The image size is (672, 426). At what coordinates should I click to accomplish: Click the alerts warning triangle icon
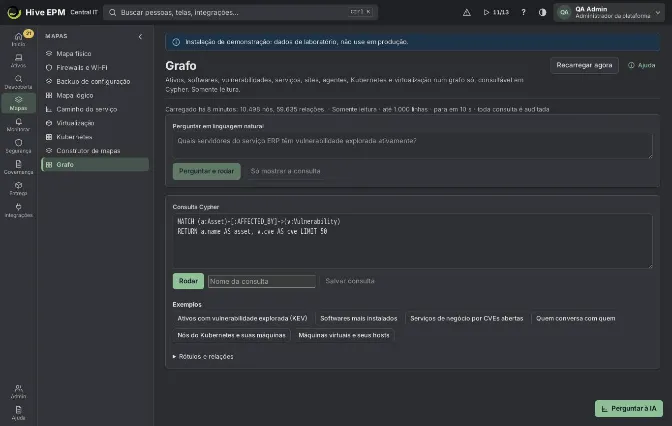(467, 12)
